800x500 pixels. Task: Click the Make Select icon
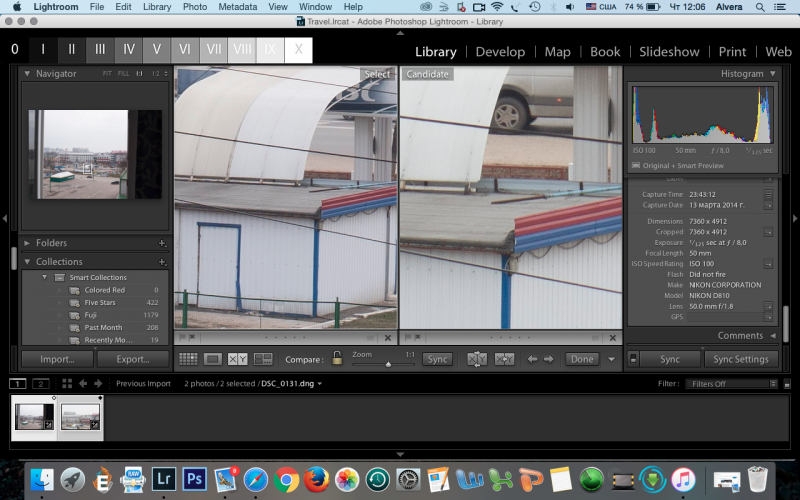pos(504,359)
